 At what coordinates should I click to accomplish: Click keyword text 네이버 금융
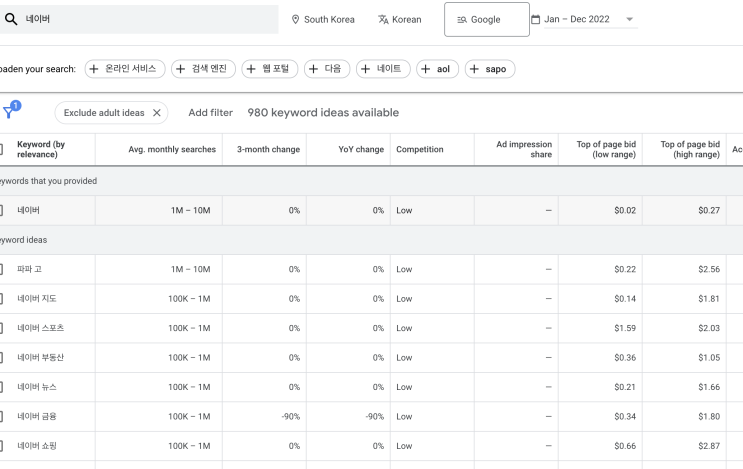[36, 416]
